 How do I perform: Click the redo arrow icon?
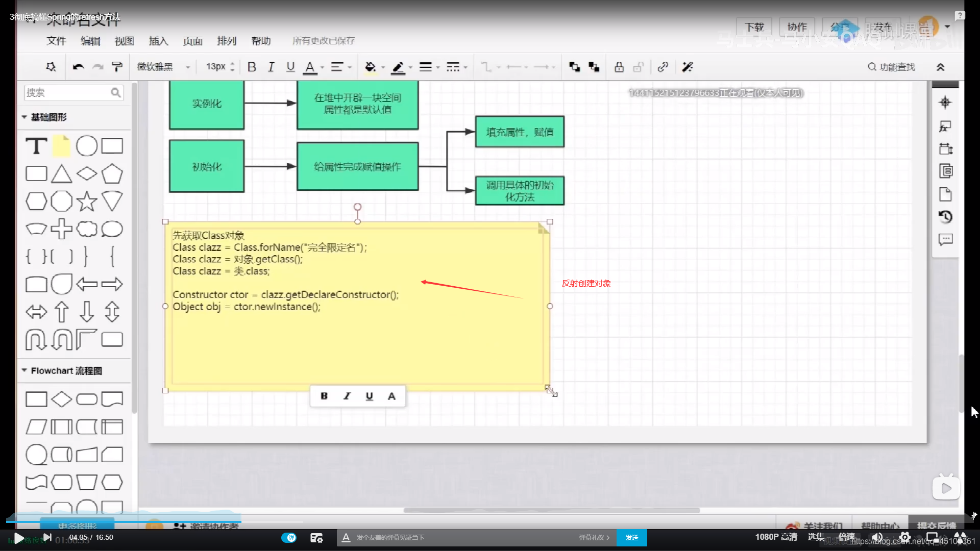[x=98, y=67]
